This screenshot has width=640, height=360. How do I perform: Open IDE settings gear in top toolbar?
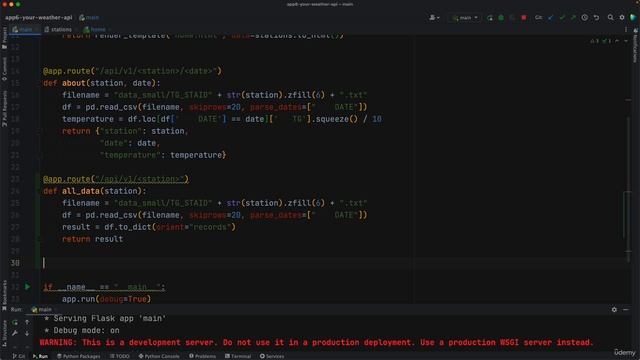622,18
